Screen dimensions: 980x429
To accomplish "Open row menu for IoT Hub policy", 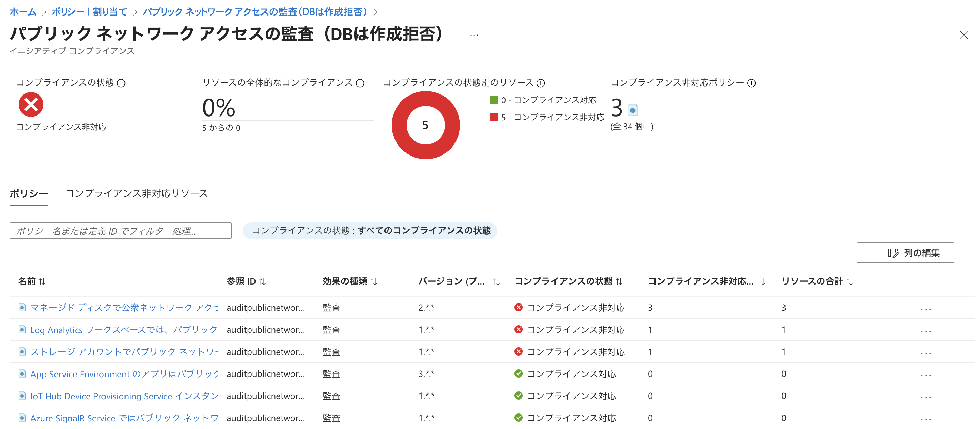I will tap(926, 397).
